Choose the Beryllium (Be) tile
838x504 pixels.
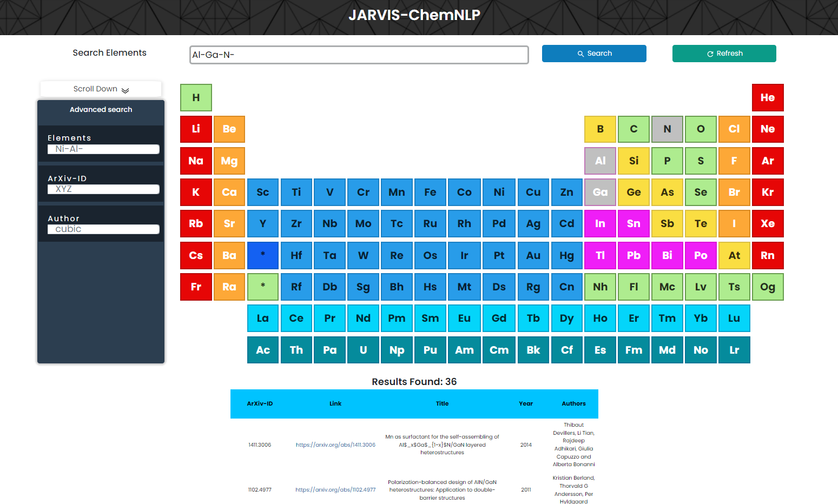tap(229, 129)
